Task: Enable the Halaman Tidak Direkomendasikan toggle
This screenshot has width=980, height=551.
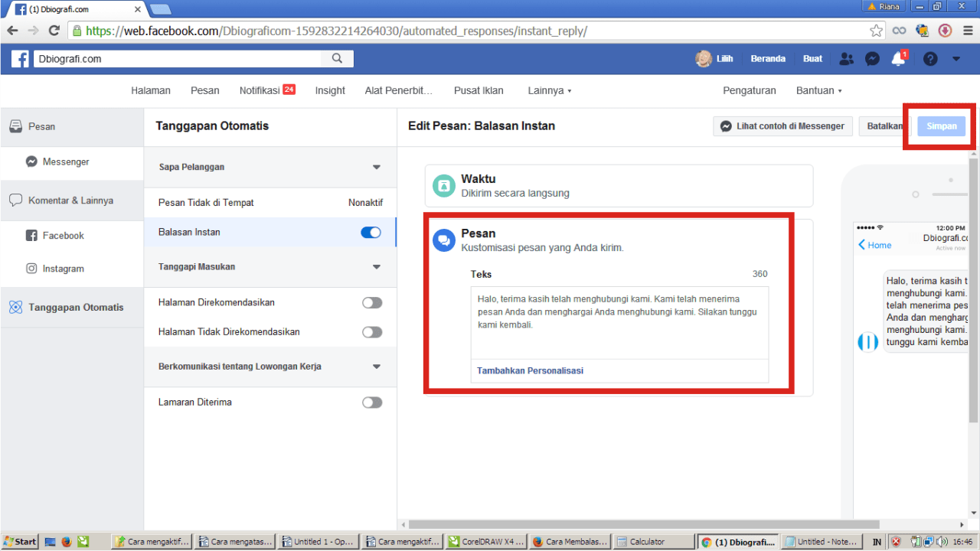Action: (372, 332)
